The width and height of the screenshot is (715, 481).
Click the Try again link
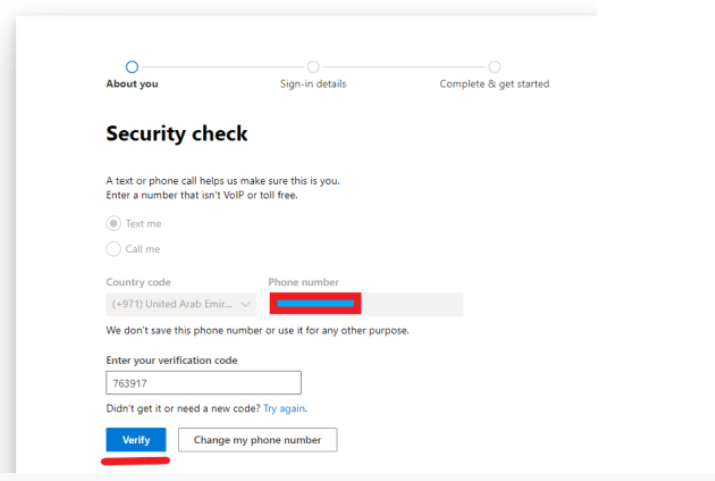tap(285, 409)
